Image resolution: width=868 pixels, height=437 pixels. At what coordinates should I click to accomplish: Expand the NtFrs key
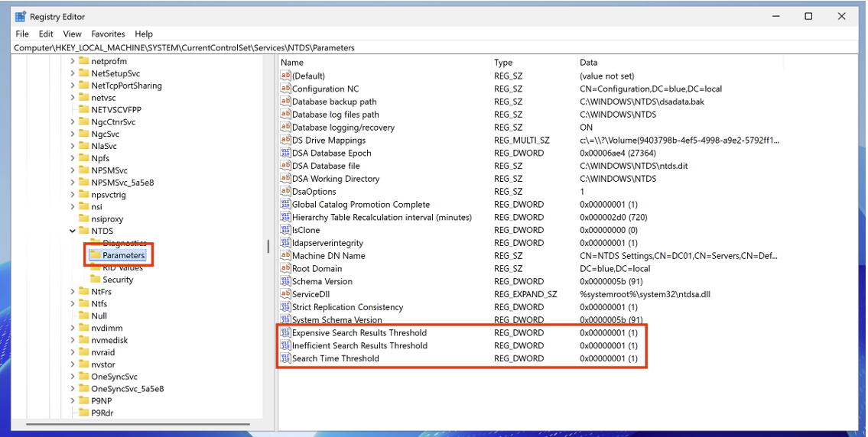73,292
